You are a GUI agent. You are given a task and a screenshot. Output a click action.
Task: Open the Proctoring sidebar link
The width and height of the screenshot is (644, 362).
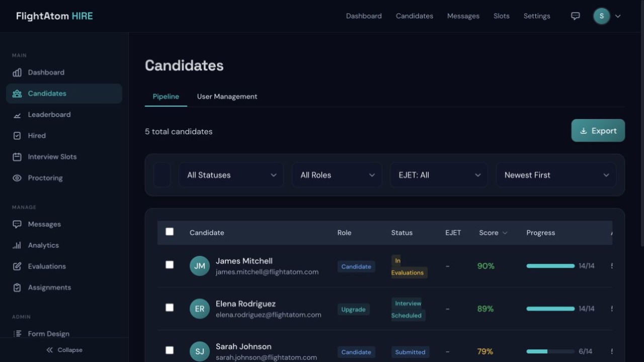[x=64, y=178]
